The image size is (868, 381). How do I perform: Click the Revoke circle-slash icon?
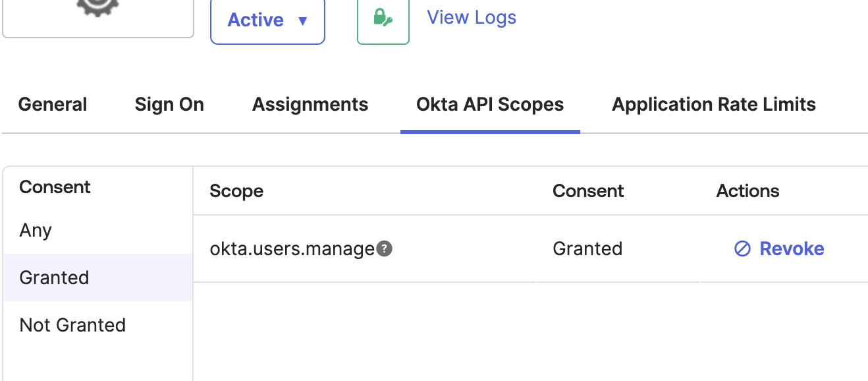click(742, 249)
